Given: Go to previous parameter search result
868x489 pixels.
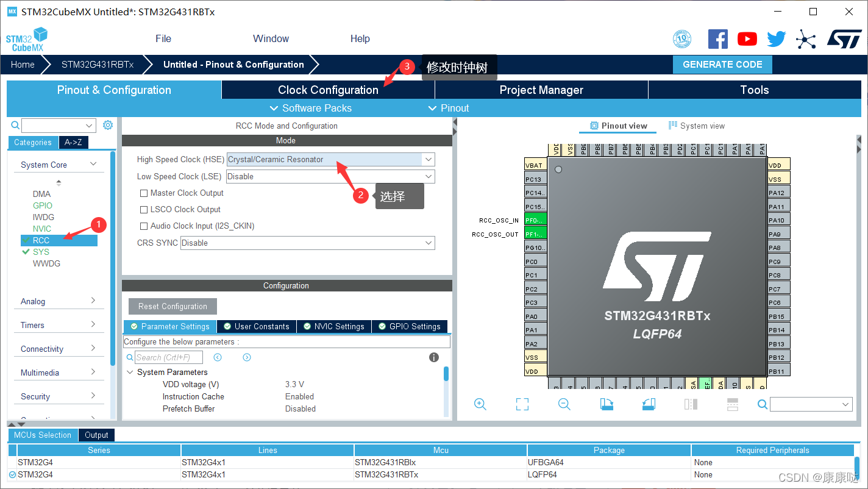Looking at the screenshot, I should click(x=218, y=357).
